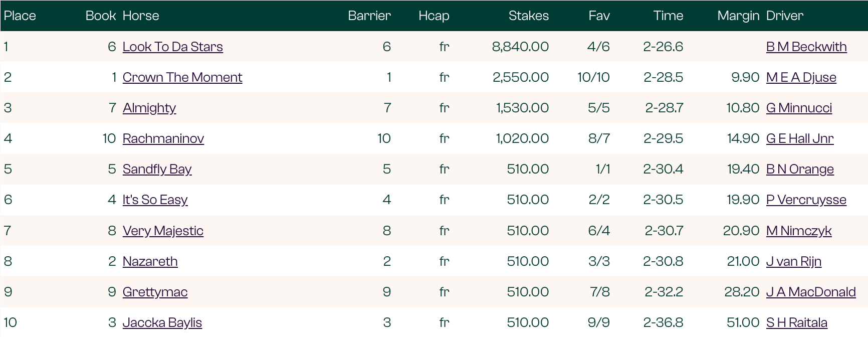The image size is (868, 337).
Task: Open the Sandfly Bay horse link
Action: [x=157, y=169]
